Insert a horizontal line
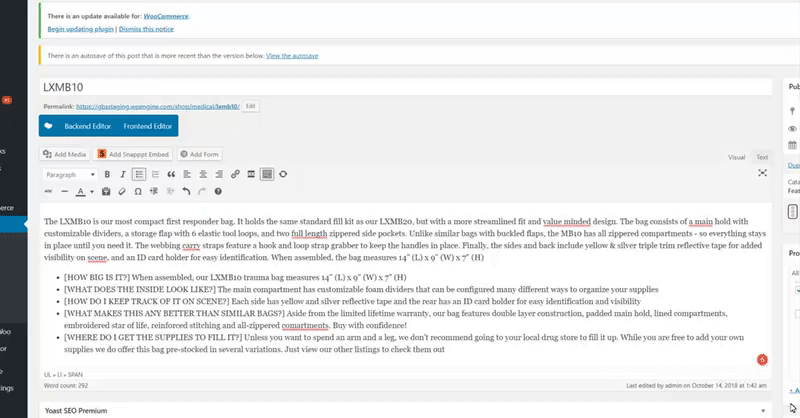 (x=64, y=191)
